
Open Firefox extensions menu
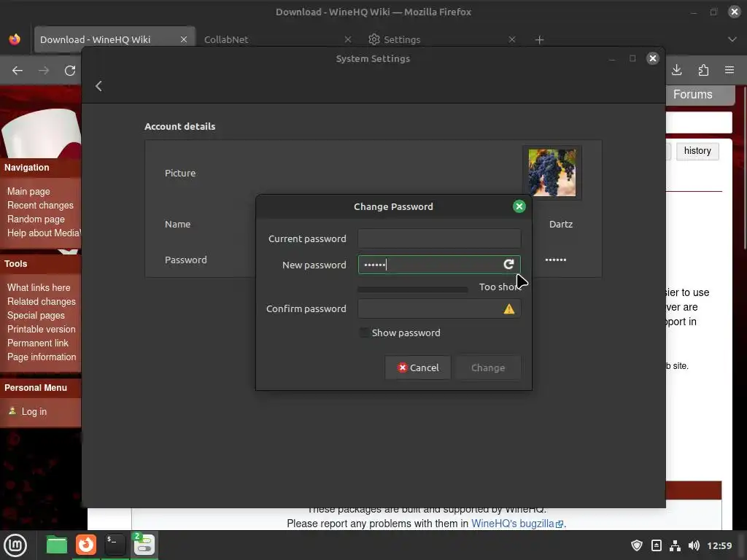point(703,70)
